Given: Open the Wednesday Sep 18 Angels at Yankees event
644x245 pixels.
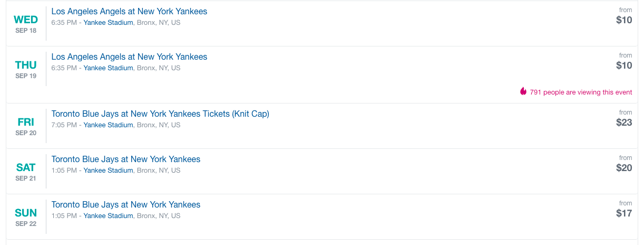Looking at the screenshot, I should coord(129,12).
